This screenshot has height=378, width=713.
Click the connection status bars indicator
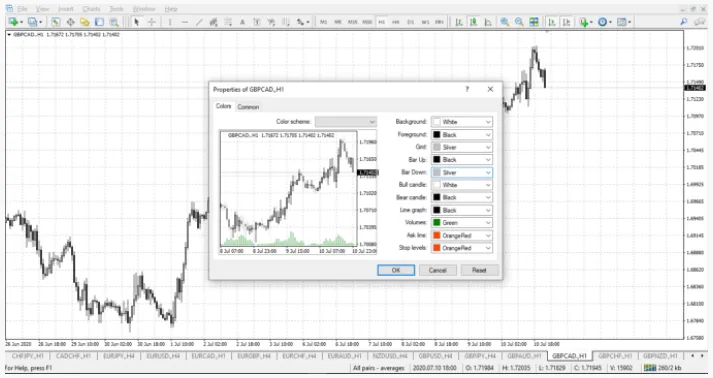(x=650, y=368)
